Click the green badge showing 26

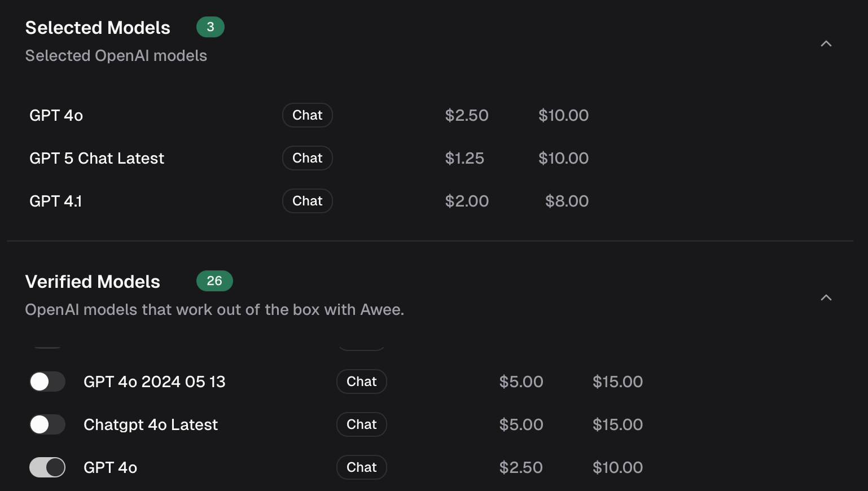point(214,281)
